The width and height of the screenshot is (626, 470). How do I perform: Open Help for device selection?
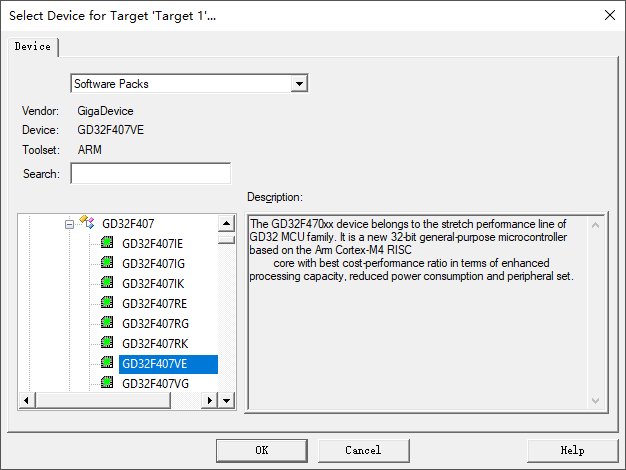tap(572, 450)
